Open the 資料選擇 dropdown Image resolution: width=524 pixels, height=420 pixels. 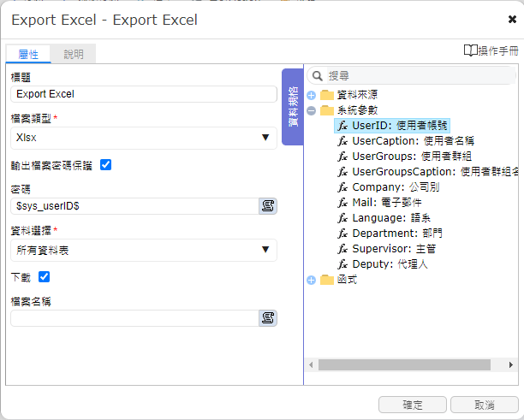click(144, 250)
